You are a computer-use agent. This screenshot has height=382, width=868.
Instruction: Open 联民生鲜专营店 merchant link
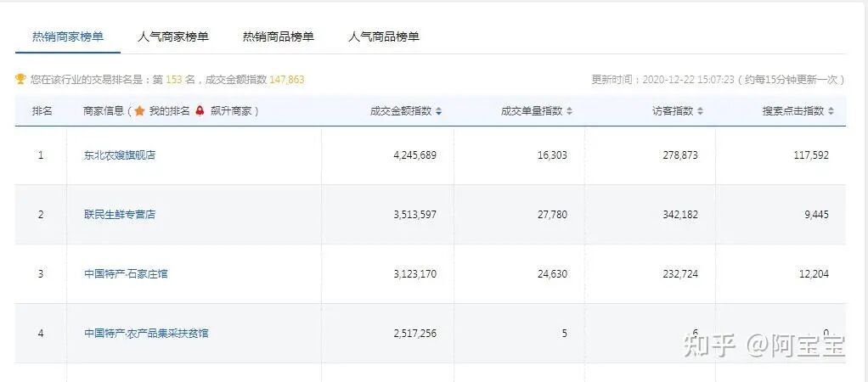tap(120, 214)
